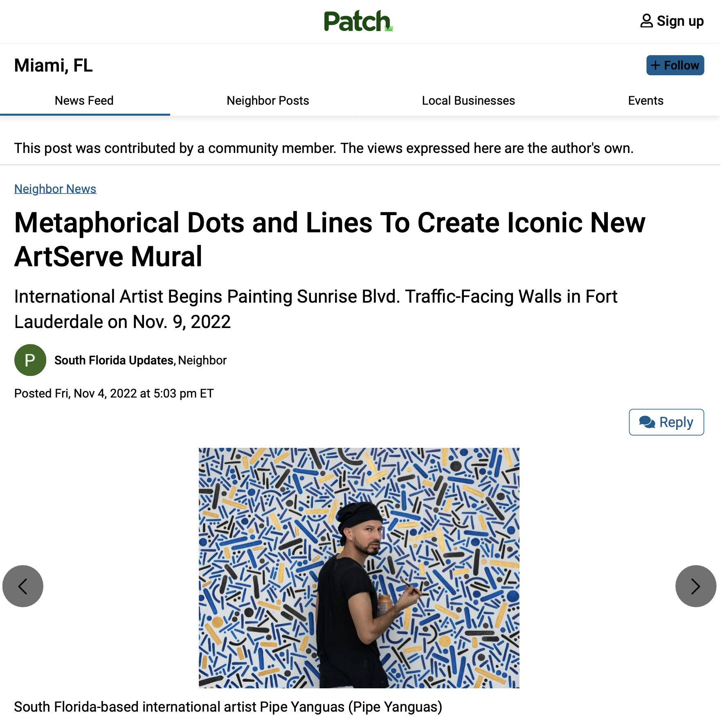The image size is (724, 728).
Task: Click the Miami, FL community heading
Action: pos(54,65)
